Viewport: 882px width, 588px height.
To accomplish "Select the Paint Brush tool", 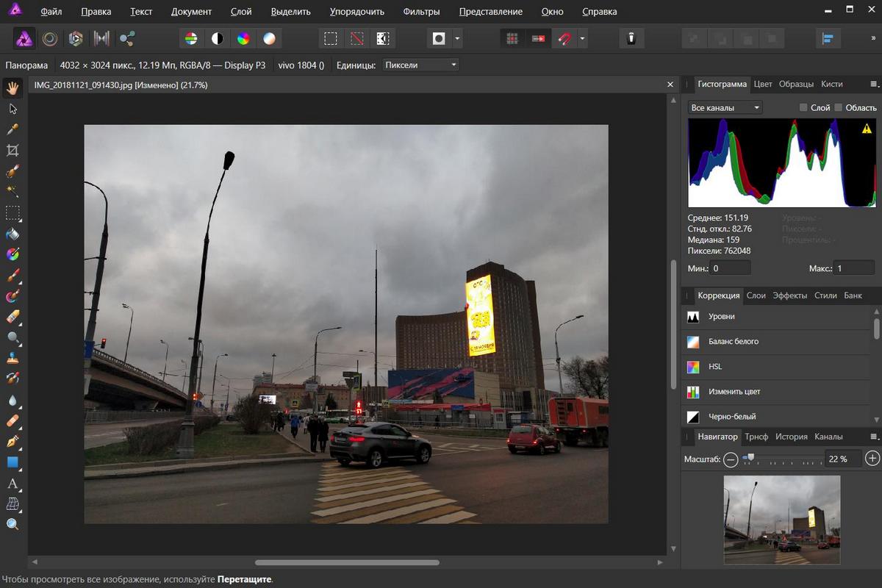I will click(x=12, y=276).
